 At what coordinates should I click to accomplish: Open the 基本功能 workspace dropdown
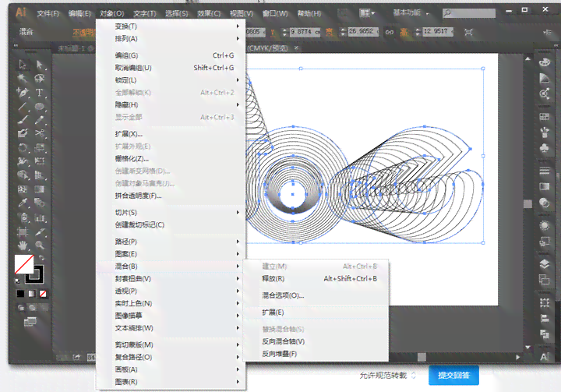pyautogui.click(x=411, y=13)
